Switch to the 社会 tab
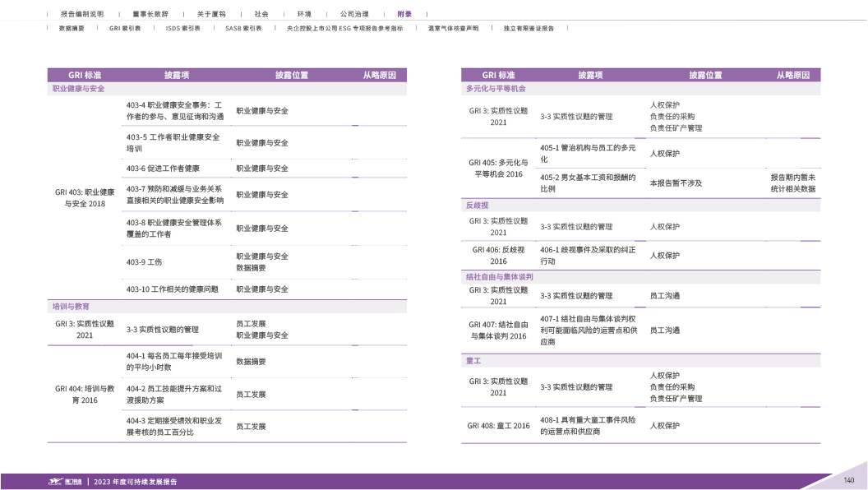Screen dimensions: 868x490 [261, 14]
